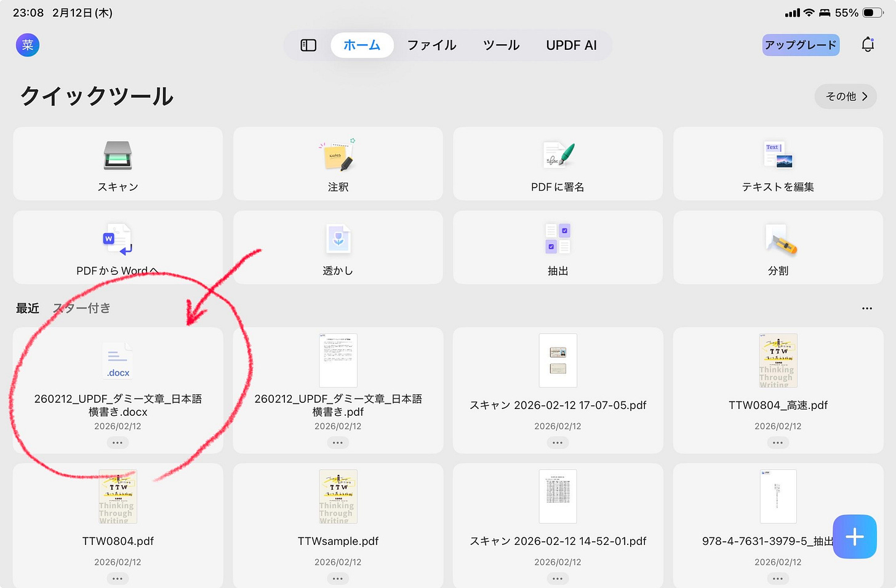Screen dimensions: 896x588
Task: Open more options for スキャン 14-52-01.pdf
Action: pyautogui.click(x=558, y=578)
